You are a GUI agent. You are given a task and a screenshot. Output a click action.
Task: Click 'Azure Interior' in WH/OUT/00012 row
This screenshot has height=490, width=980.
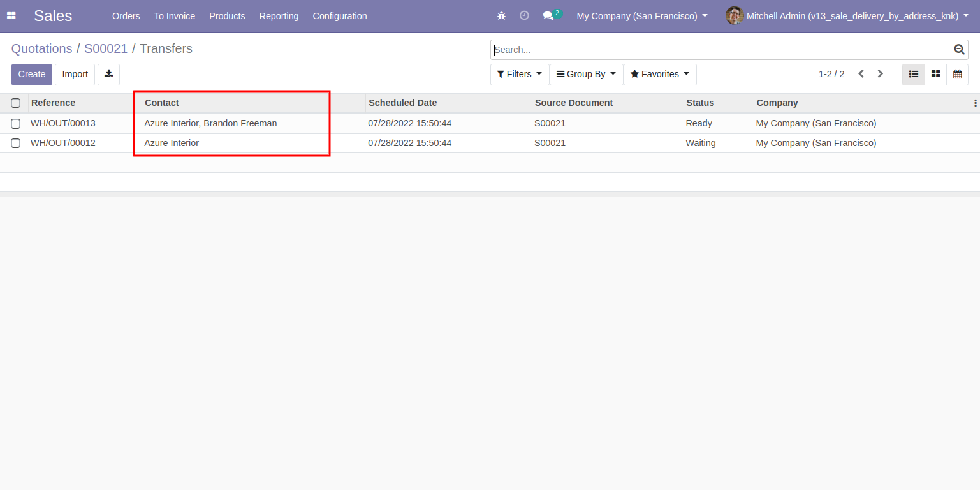[172, 143]
